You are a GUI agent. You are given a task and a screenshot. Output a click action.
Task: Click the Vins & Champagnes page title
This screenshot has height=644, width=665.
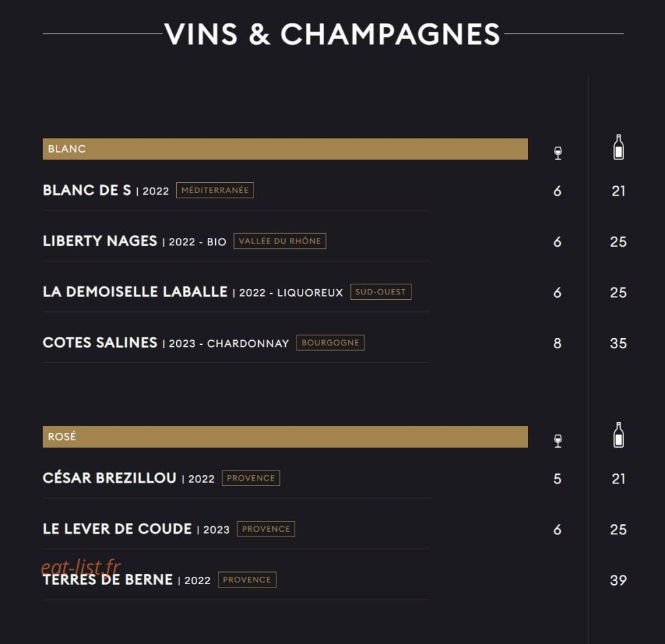tap(332, 34)
